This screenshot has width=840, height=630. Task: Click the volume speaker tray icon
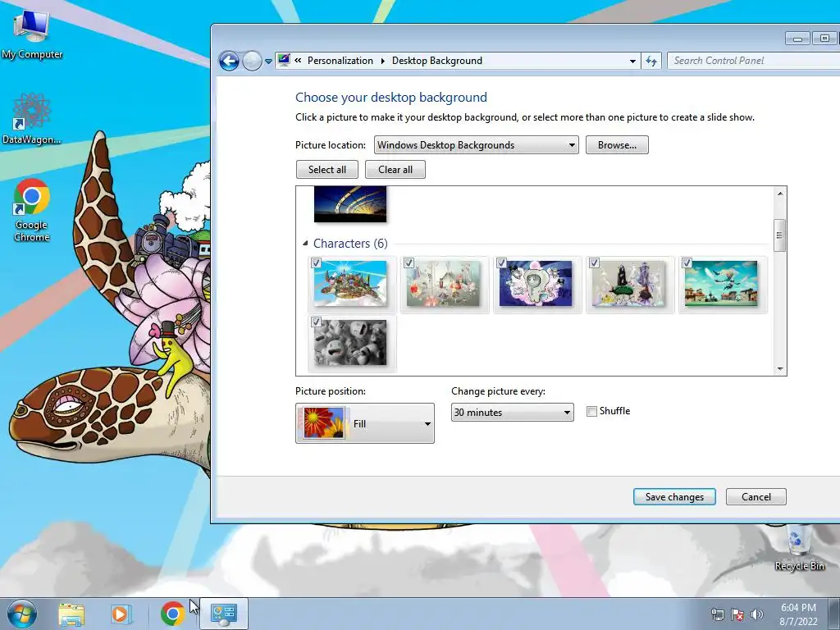(756, 614)
